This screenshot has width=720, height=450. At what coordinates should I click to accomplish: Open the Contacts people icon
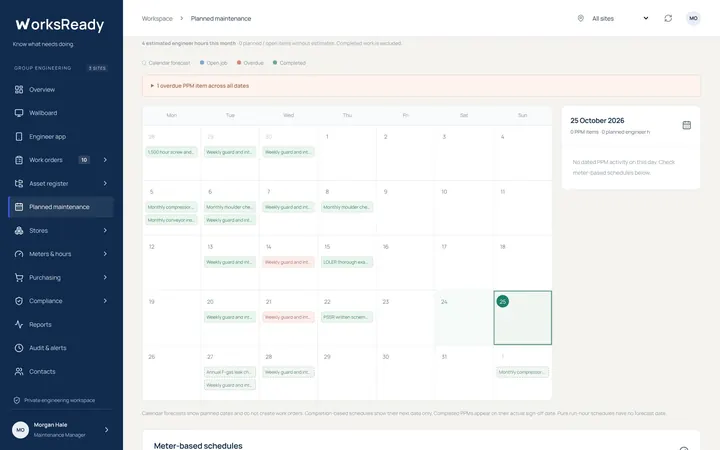point(19,371)
